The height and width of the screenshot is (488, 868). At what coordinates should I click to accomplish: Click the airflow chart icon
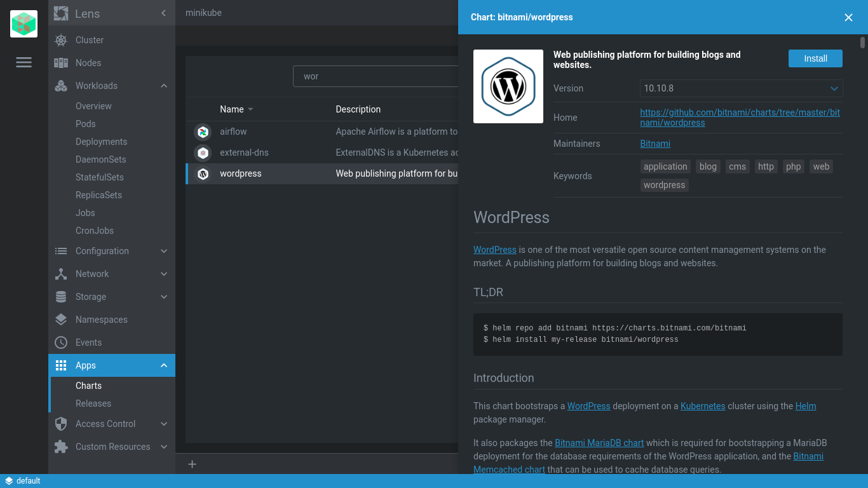[203, 132]
